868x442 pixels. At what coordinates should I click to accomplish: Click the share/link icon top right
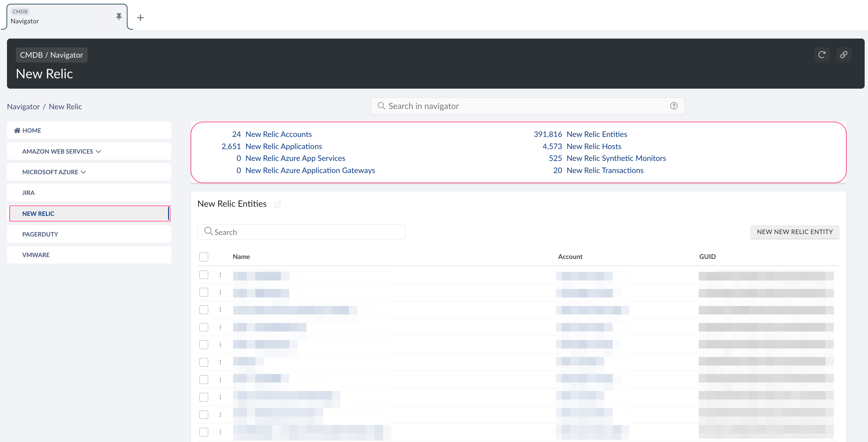pos(844,55)
